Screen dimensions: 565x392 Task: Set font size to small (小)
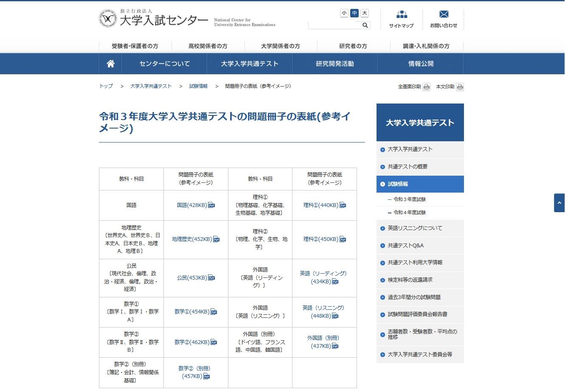[344, 13]
